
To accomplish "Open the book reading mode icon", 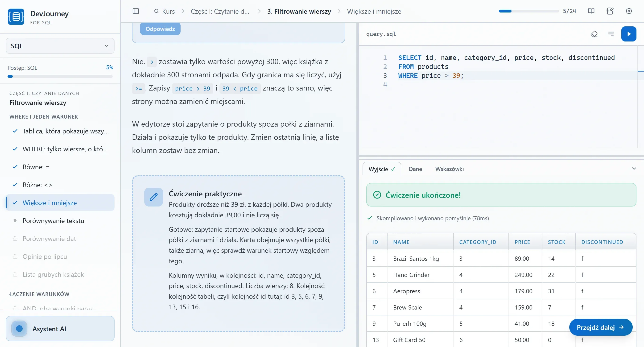I will pyautogui.click(x=591, y=11).
